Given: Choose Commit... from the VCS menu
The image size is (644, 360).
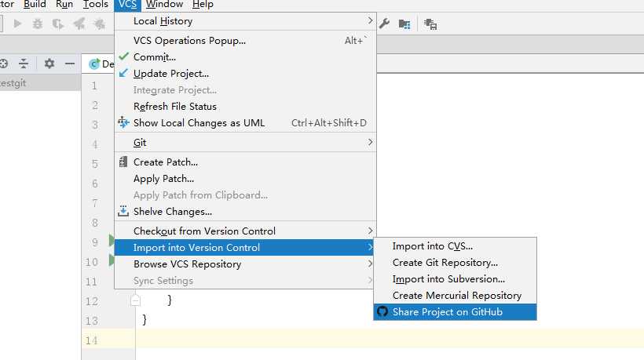Looking at the screenshot, I should 245,57.
